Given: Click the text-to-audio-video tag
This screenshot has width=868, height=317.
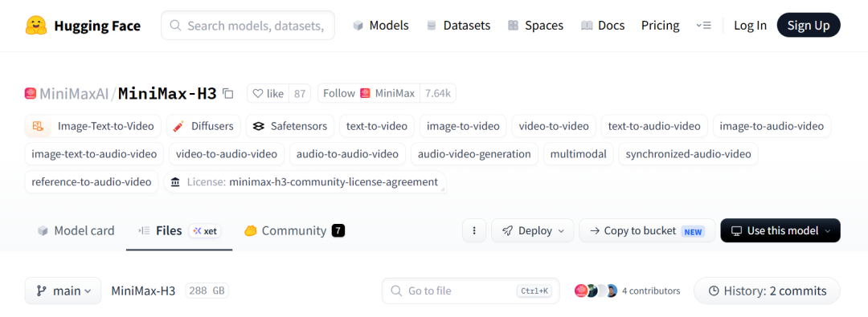Looking at the screenshot, I should [654, 126].
